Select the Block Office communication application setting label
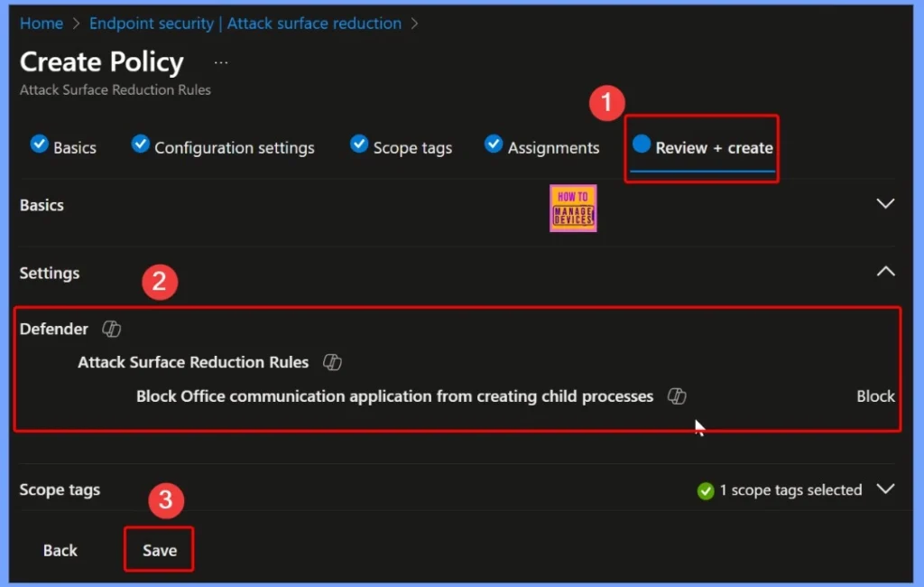924x587 pixels. [x=394, y=396]
